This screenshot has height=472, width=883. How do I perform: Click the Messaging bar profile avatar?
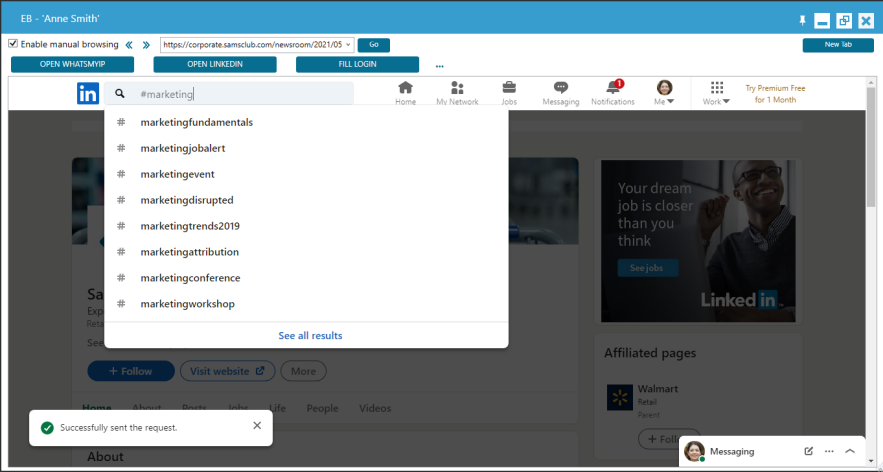point(694,451)
